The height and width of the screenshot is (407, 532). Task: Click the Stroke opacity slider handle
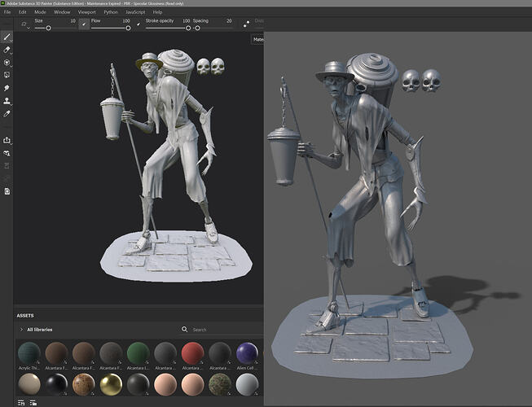click(188, 28)
